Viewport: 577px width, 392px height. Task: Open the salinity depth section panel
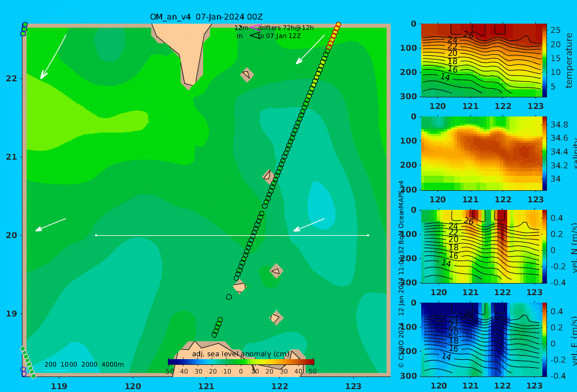click(x=481, y=153)
